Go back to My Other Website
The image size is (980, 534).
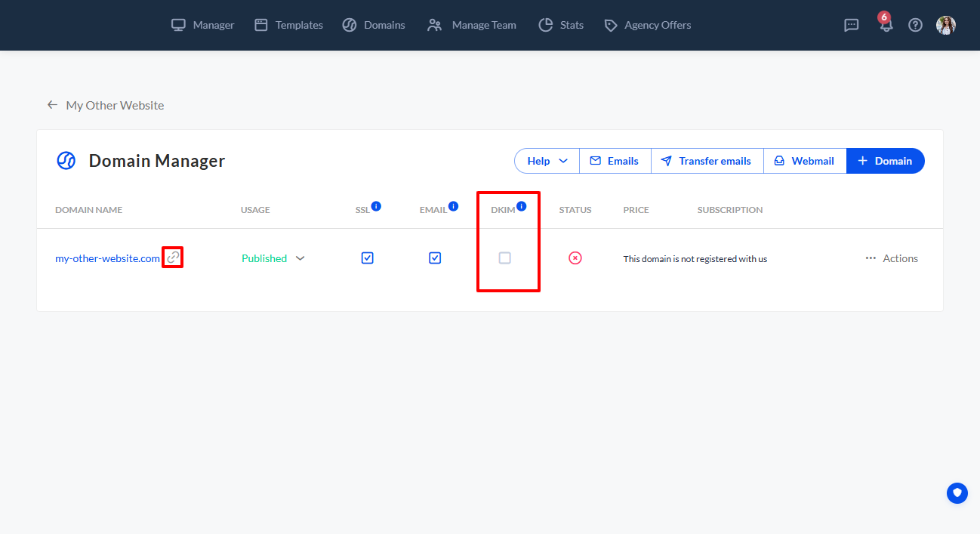click(x=106, y=105)
